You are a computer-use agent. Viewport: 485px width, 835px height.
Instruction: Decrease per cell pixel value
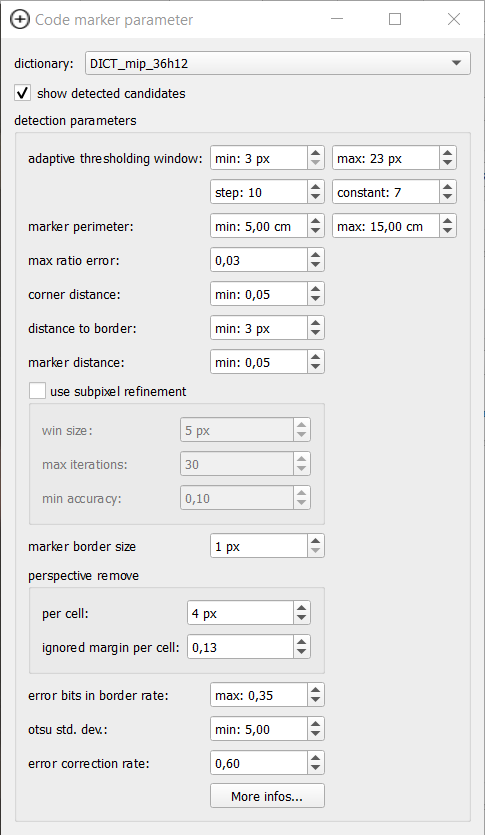(301, 619)
